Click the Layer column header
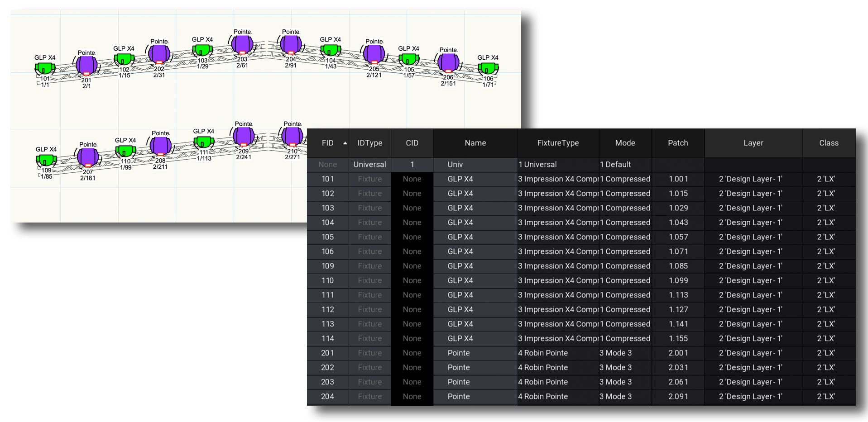 (753, 143)
